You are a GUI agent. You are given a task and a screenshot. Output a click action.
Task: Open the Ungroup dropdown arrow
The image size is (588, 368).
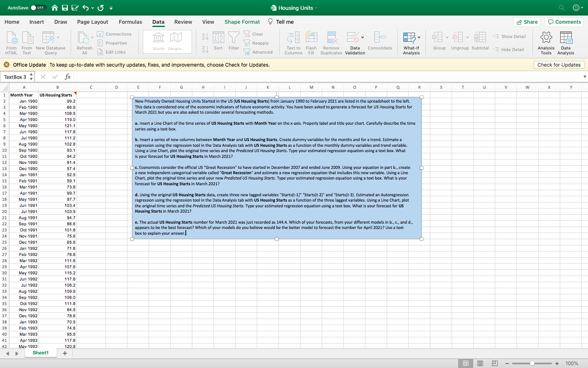[467, 38]
